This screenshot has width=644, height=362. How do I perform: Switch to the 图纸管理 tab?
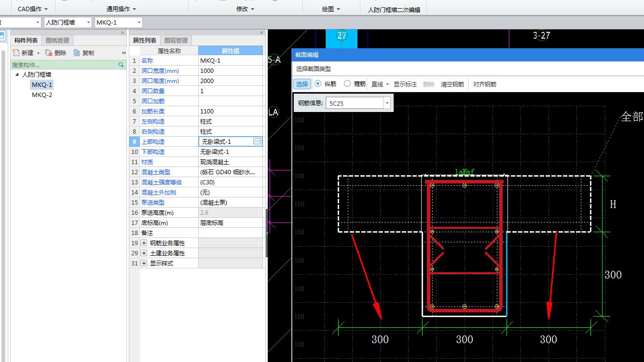[x=57, y=40]
